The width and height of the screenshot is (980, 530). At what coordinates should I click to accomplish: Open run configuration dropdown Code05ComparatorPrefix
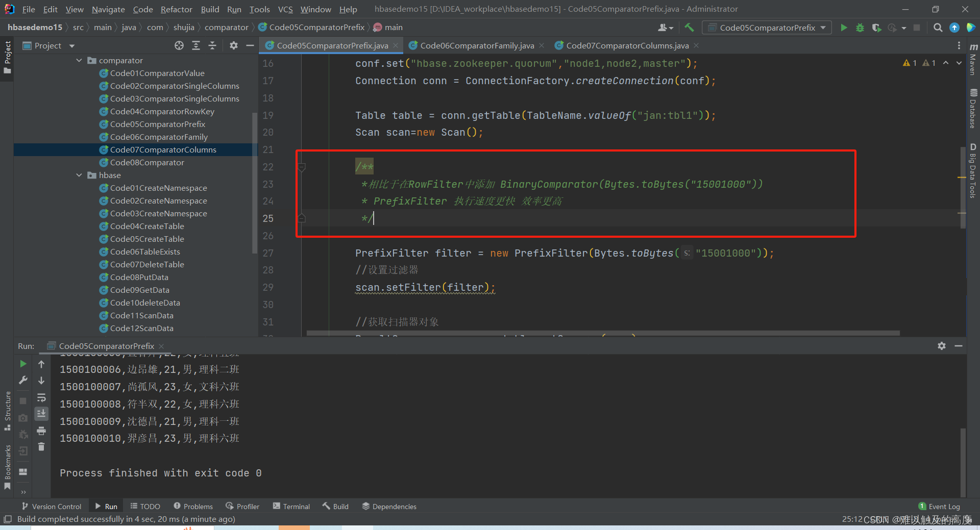767,28
